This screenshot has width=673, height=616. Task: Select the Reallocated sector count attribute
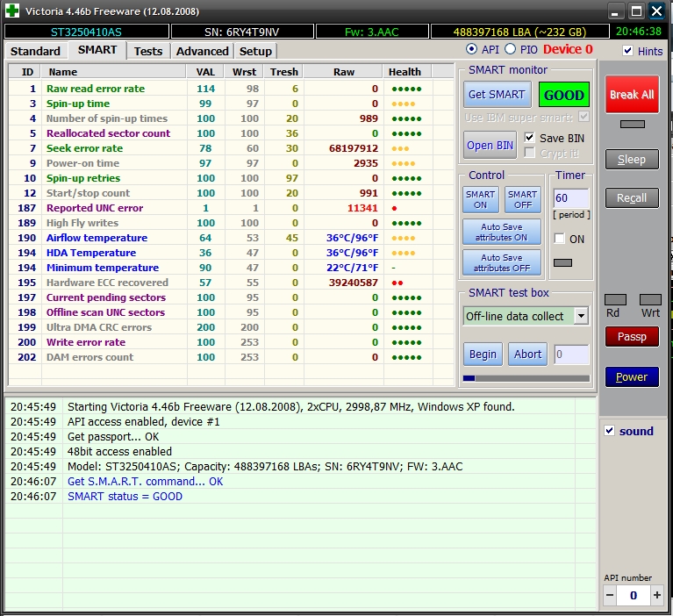coord(231,133)
